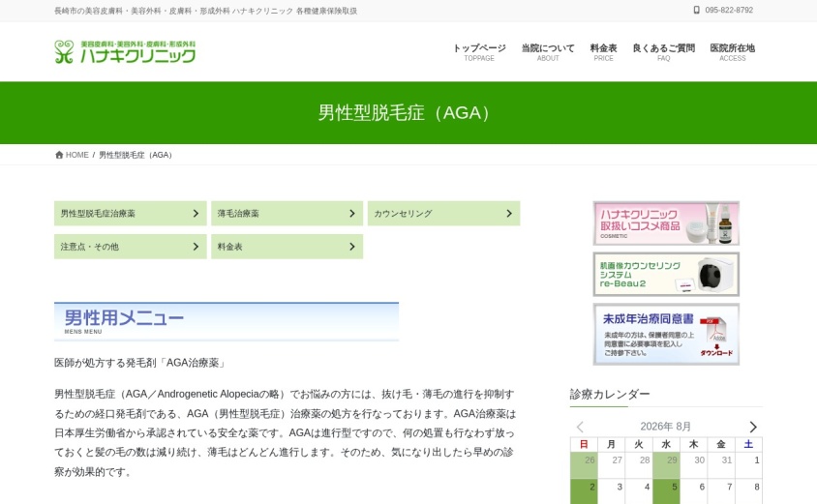This screenshot has height=504, width=817.
Task: Click the 水 Wednesday column header
Action: (666, 444)
